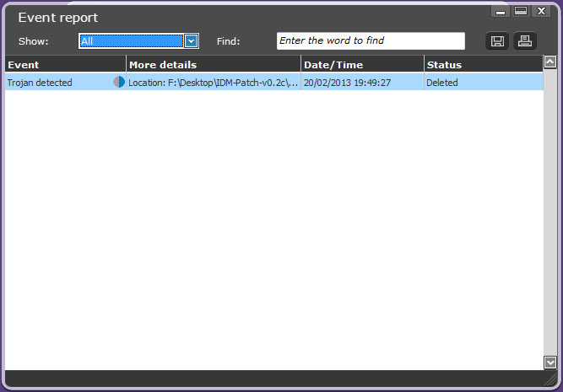Viewport: 563px width, 392px height.
Task: Sort by the Event column header
Action: click(x=65, y=65)
